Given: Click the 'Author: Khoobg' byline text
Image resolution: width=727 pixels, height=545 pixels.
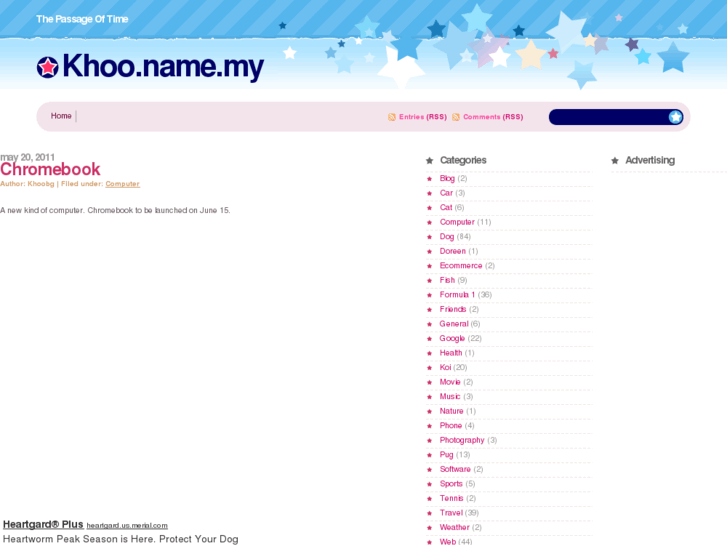Looking at the screenshot, I should tap(27, 184).
